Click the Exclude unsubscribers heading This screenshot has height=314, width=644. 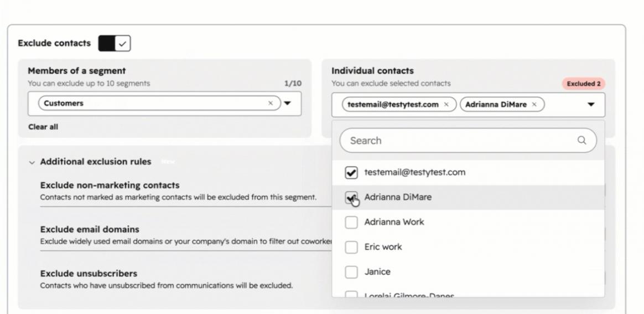point(89,274)
